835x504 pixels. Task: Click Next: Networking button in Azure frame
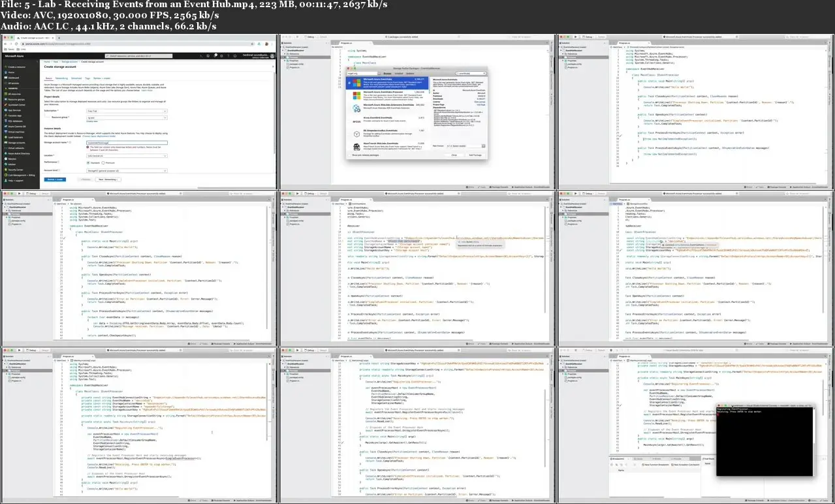pyautogui.click(x=108, y=180)
